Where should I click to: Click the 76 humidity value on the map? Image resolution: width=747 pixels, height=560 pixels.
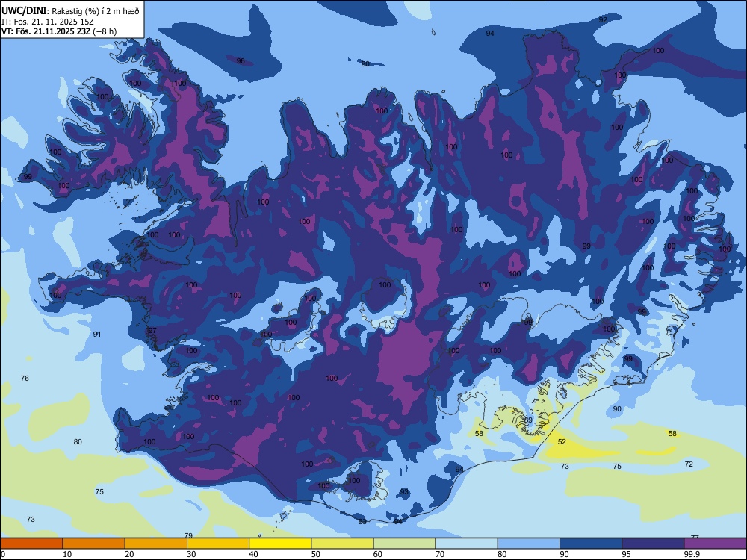click(x=25, y=378)
